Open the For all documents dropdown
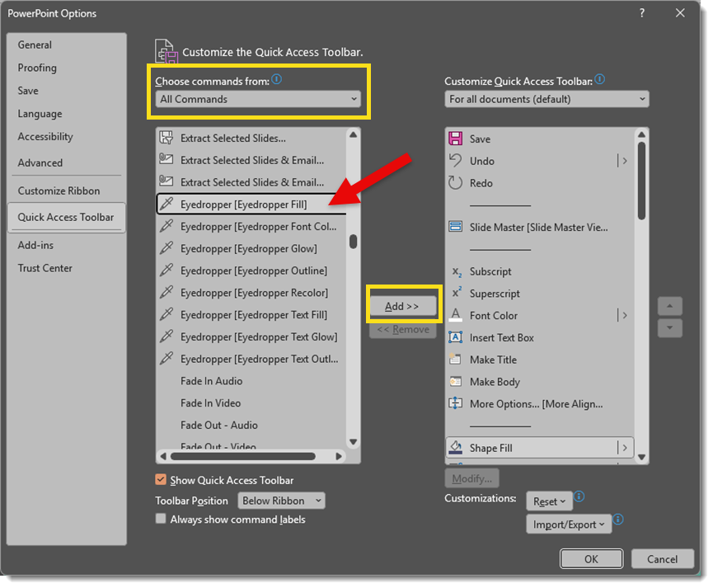Viewport: 713px width, 588px height. [x=546, y=99]
